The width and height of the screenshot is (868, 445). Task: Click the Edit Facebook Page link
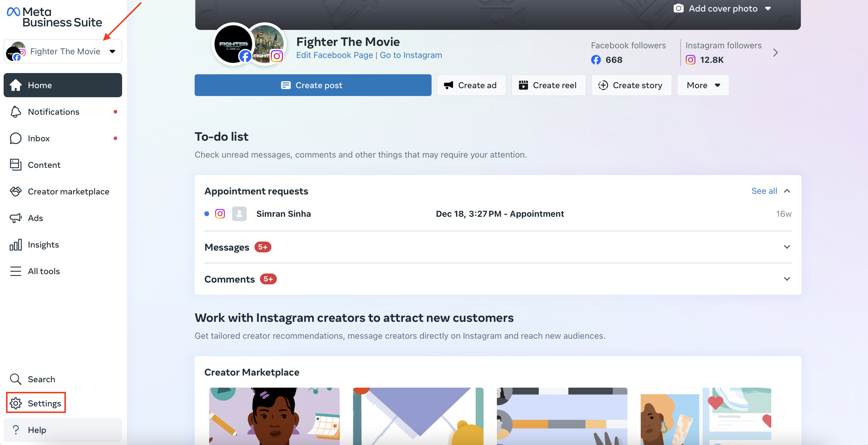point(334,55)
